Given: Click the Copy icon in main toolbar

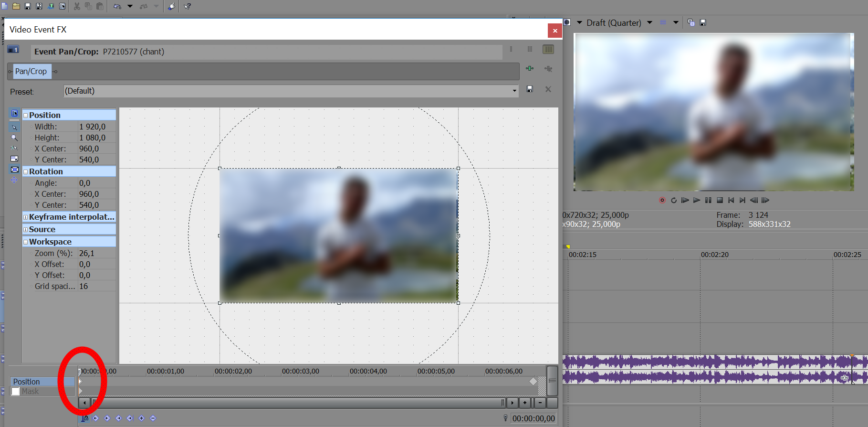Looking at the screenshot, I should (x=88, y=6).
